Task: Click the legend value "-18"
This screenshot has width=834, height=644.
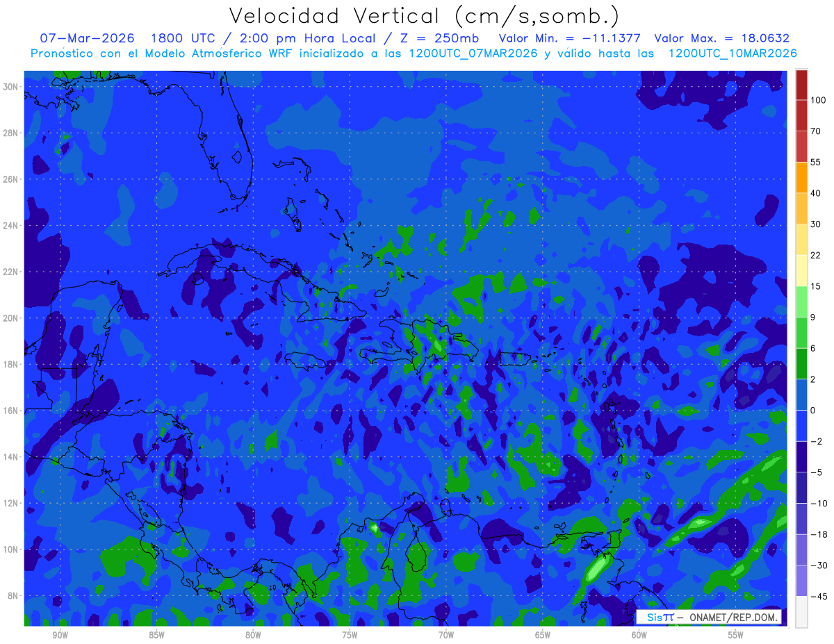Action: pos(818,534)
